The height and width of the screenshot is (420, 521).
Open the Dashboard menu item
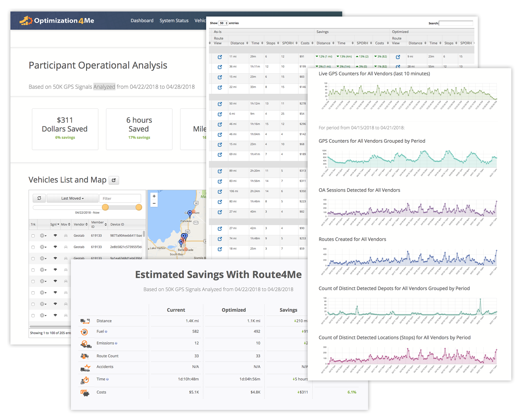tap(142, 20)
